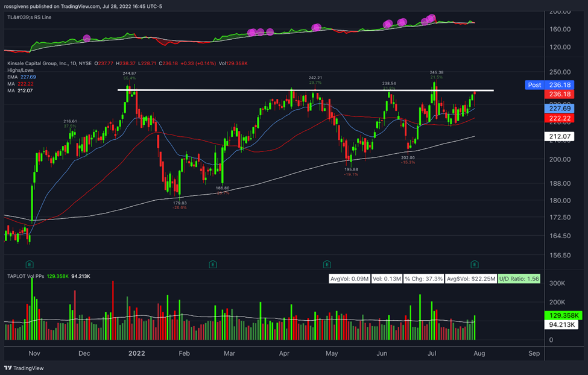
Task: Select the TL's RS Line indicator label
Action: click(x=30, y=17)
